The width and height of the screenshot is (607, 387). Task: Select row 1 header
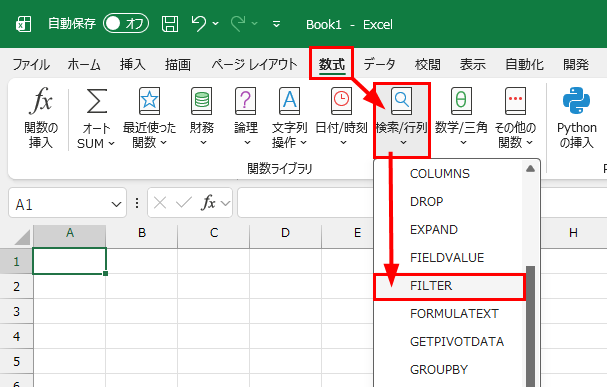click(x=16, y=262)
